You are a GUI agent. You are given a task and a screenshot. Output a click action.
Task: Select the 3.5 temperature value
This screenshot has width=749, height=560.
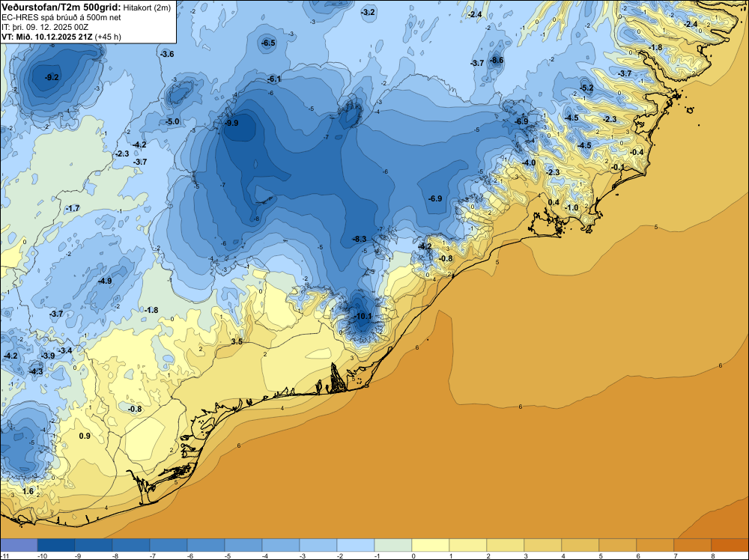[x=237, y=341]
